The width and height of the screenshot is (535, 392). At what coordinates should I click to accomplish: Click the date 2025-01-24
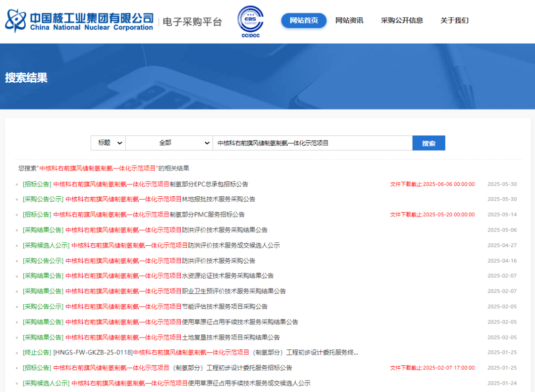point(502,383)
